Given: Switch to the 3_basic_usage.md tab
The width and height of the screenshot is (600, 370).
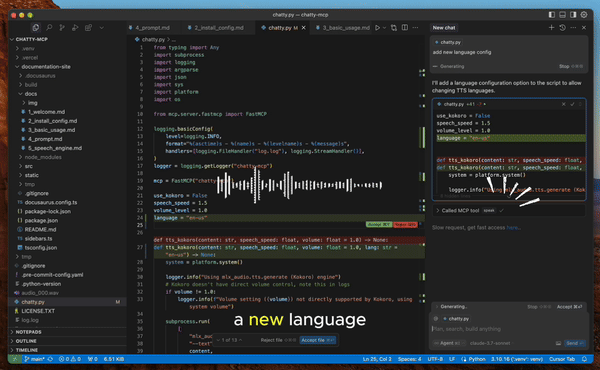Looking at the screenshot, I should tap(343, 28).
